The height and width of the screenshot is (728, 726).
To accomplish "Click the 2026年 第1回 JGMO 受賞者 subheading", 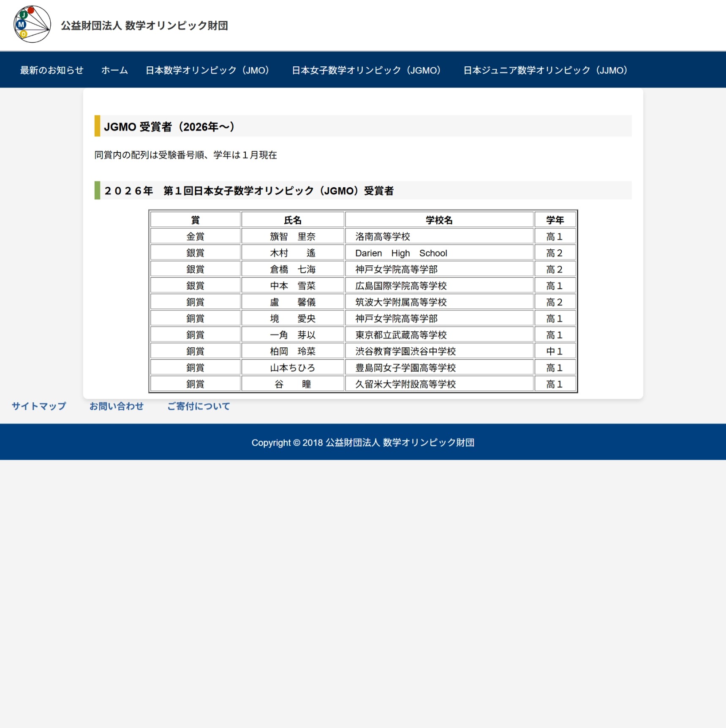I will pos(249,191).
